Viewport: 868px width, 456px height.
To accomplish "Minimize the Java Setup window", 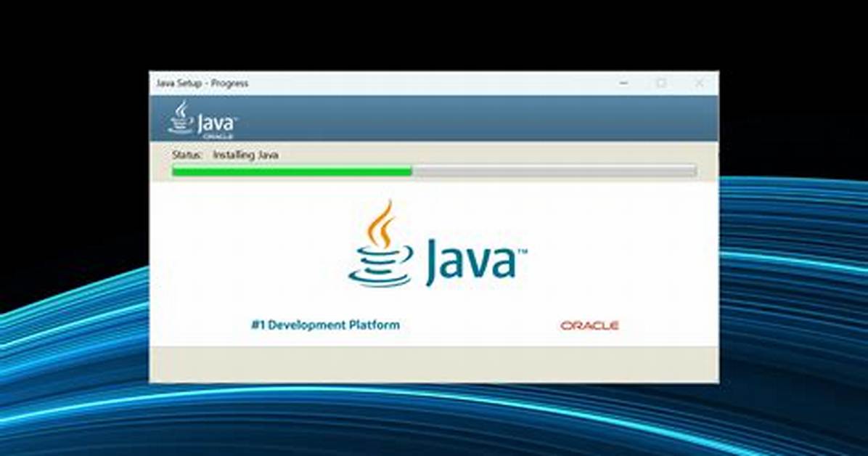I will (x=624, y=83).
